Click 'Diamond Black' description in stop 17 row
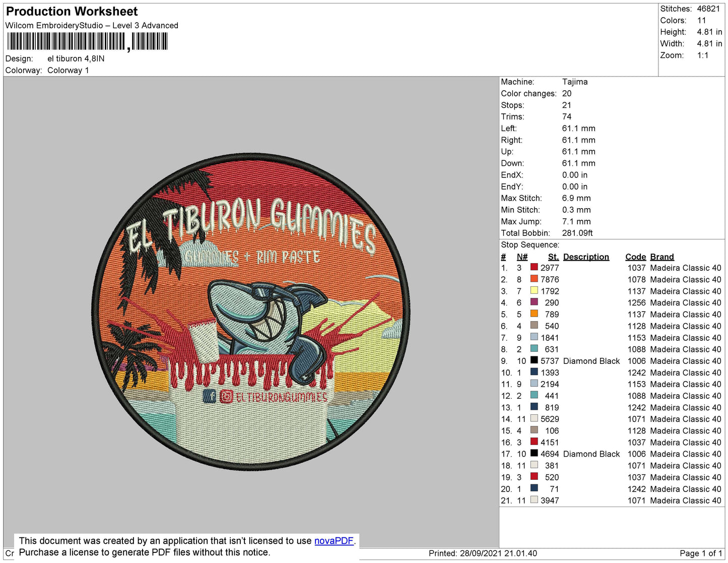This screenshot has width=728, height=563. [591, 454]
